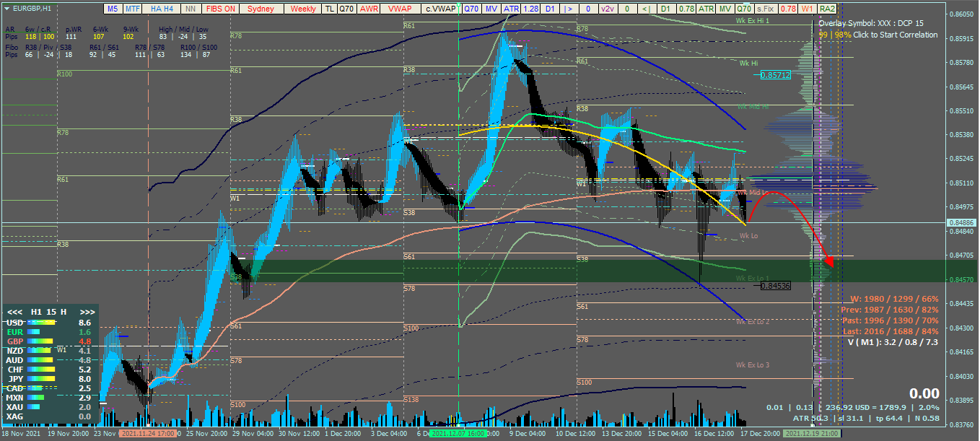Click 'Click to Start Correlation' text
The width and height of the screenshot is (980, 441).
[895, 35]
